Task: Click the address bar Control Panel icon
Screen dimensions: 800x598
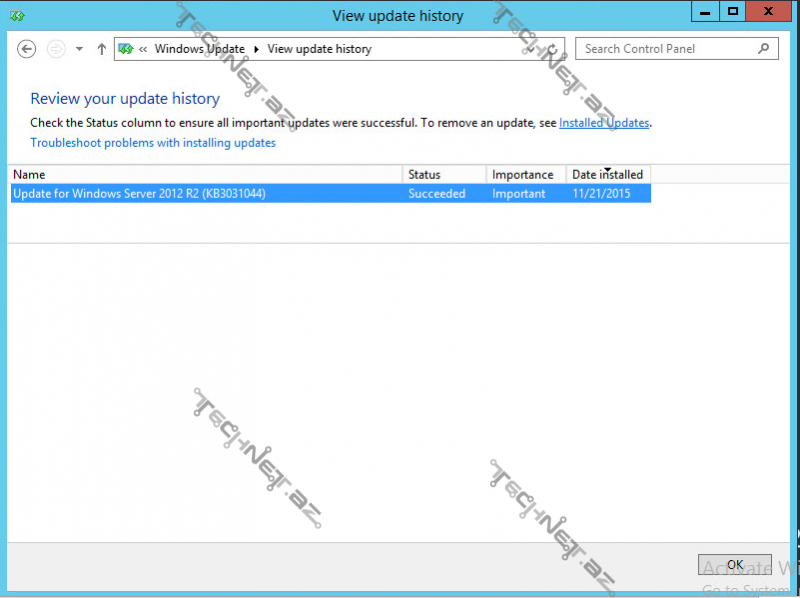Action: [125, 49]
